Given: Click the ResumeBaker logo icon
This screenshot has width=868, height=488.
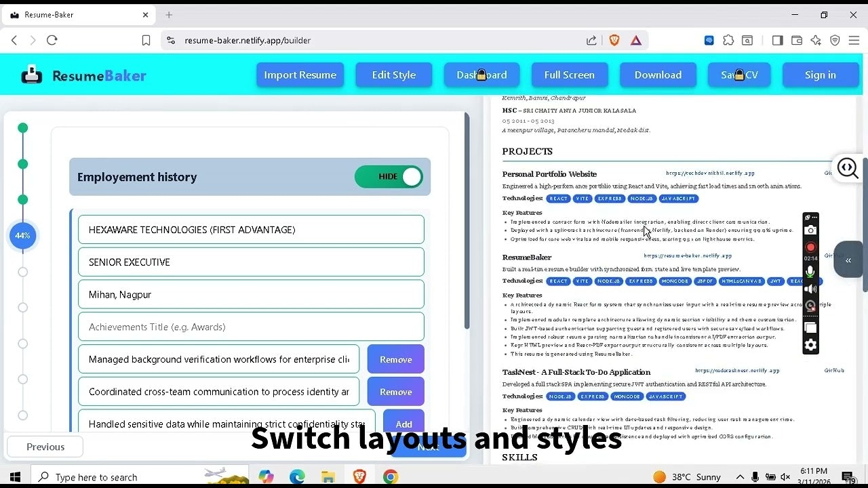Looking at the screenshot, I should 31,75.
